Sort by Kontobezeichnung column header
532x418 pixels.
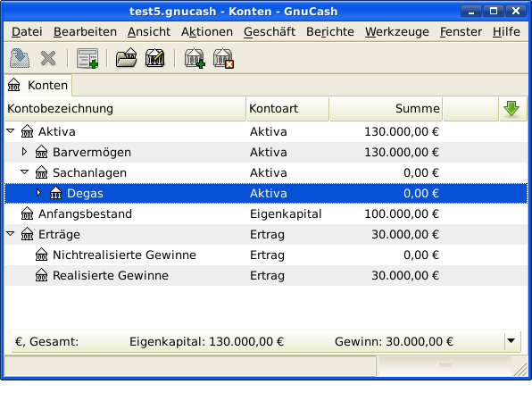[125, 109]
